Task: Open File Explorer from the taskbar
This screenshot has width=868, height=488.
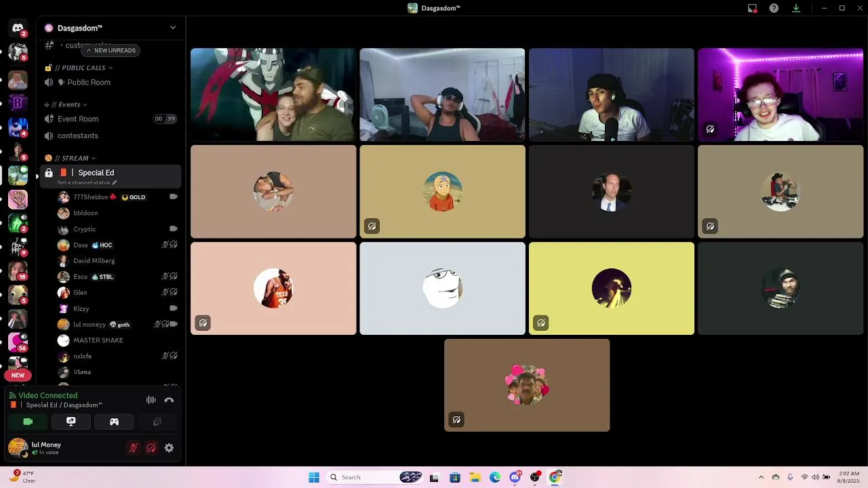Action: (475, 477)
